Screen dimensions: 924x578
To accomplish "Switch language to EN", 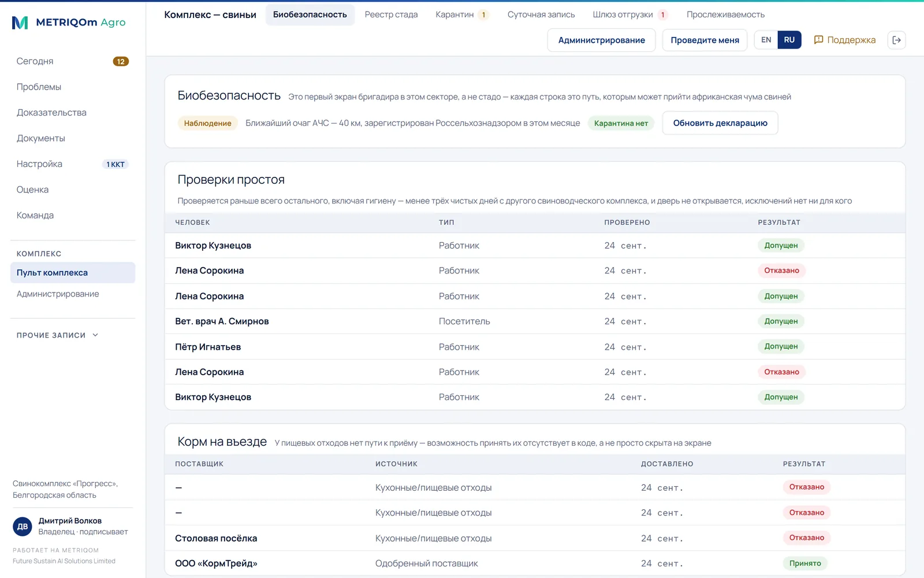I will coord(766,40).
